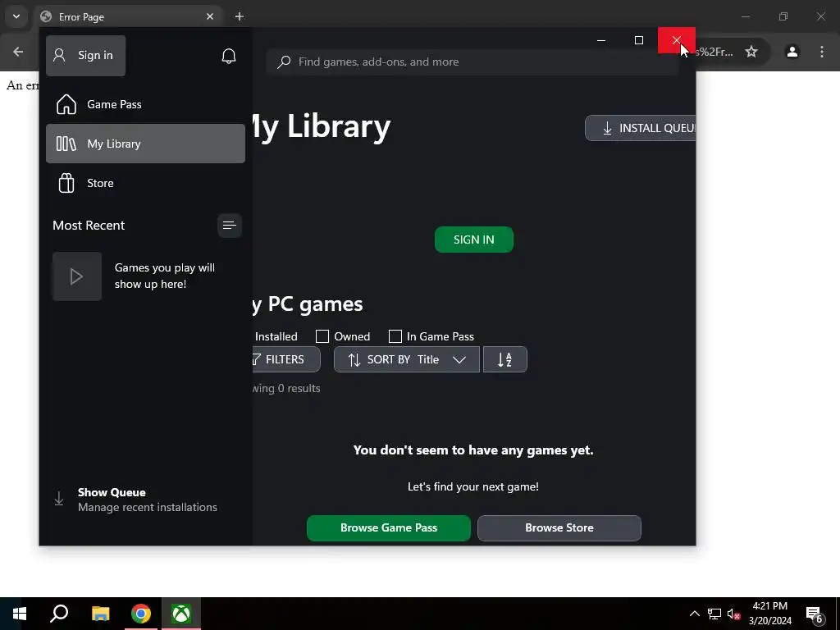This screenshot has width=840, height=630.
Task: Click the taskbar clock showing 4:21 PM
Action: 769,614
